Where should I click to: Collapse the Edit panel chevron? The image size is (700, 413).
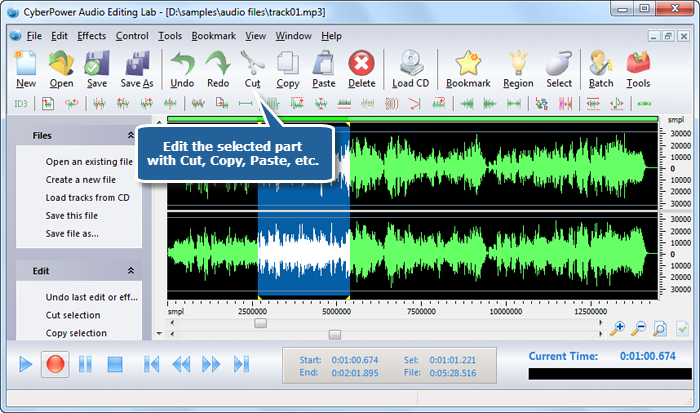[x=131, y=271]
